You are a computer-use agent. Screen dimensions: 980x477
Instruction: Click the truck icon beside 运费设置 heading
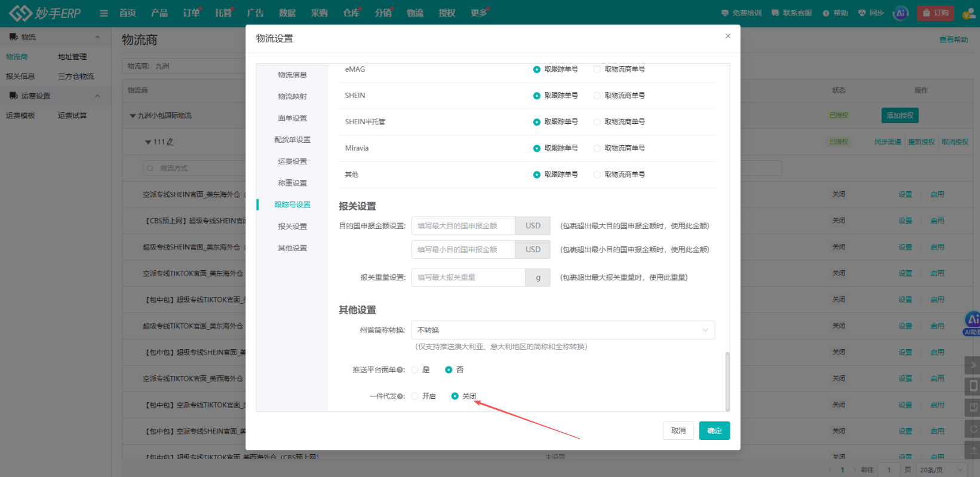[x=13, y=96]
